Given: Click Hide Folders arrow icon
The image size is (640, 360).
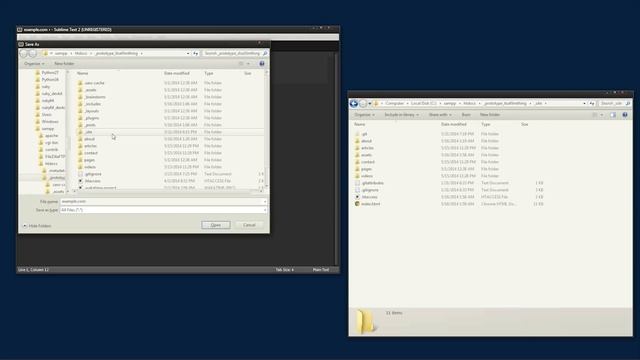Looking at the screenshot, I should [25, 226].
